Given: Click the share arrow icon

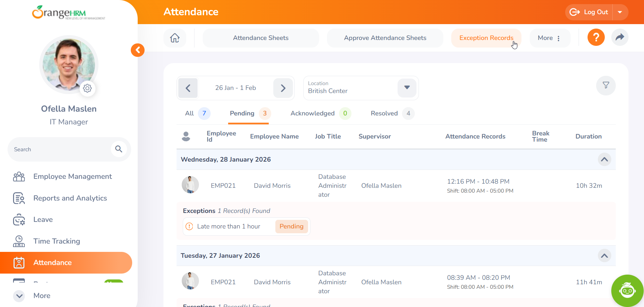Looking at the screenshot, I should tap(620, 37).
